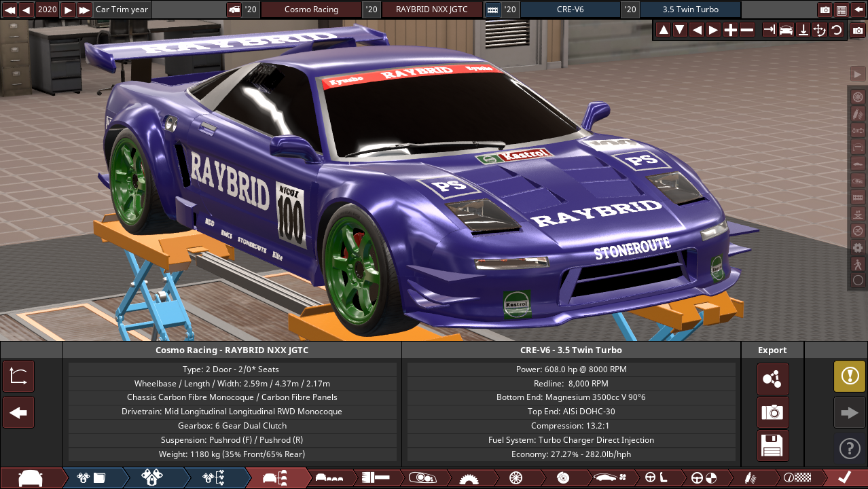Zoom out with the minus button

click(x=746, y=30)
